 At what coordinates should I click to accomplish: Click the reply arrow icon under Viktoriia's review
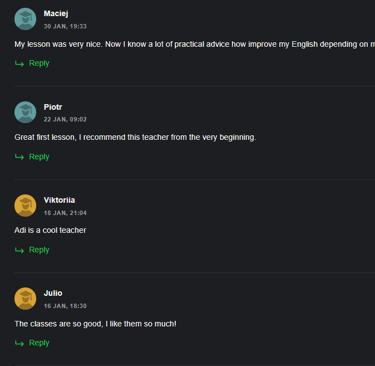(19, 250)
